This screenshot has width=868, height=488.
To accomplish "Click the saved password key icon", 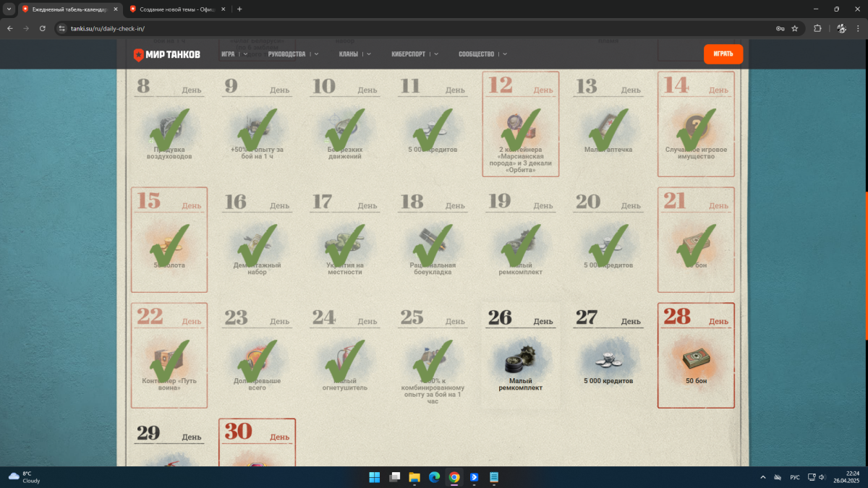I will click(x=780, y=28).
